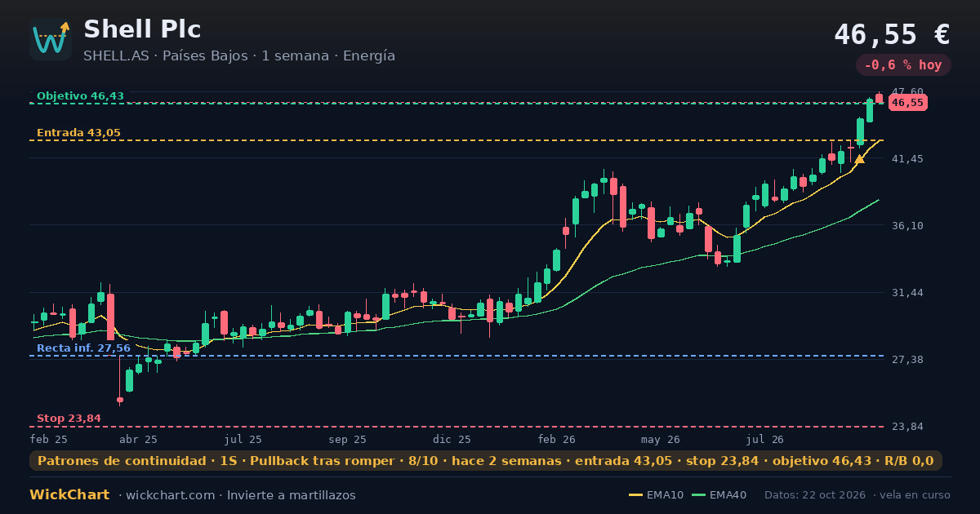Click the 31,44 price axis label
Screen dimensions: 980x514
point(907,292)
